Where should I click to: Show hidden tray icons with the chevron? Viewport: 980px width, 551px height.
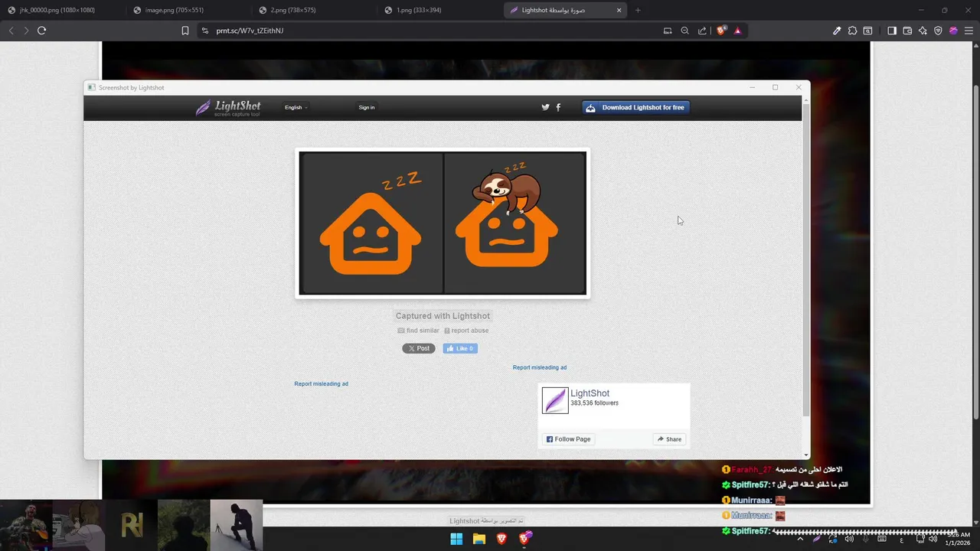(800, 539)
